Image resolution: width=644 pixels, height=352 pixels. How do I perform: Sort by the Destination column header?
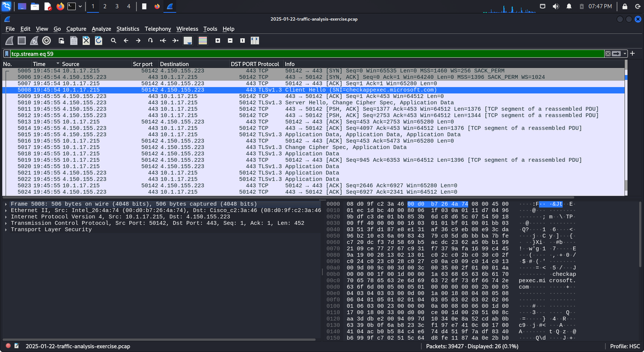click(194, 64)
